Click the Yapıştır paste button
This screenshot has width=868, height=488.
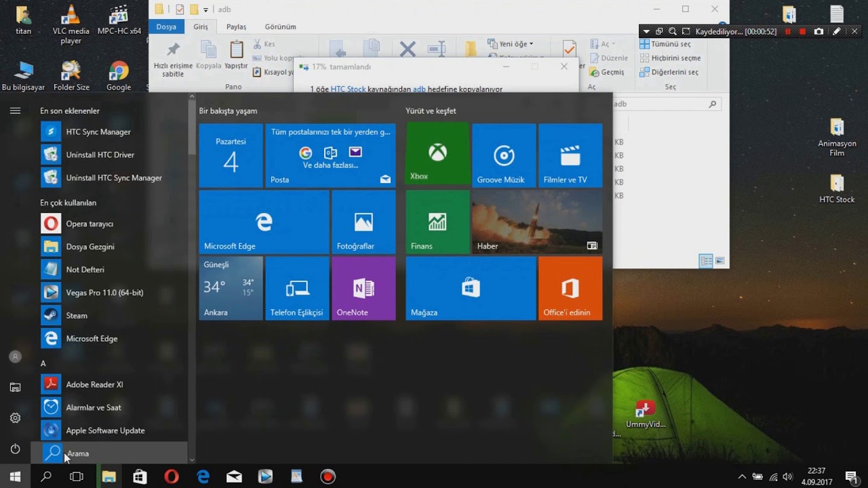point(236,55)
